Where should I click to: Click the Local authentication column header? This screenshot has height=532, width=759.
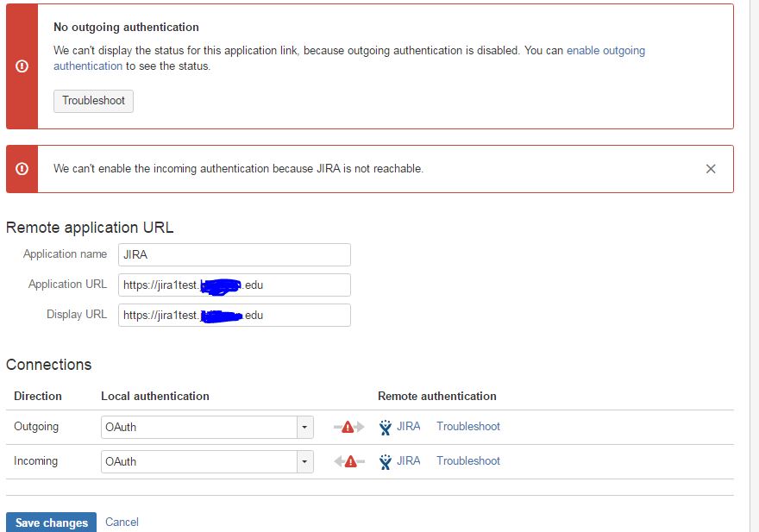click(x=155, y=396)
